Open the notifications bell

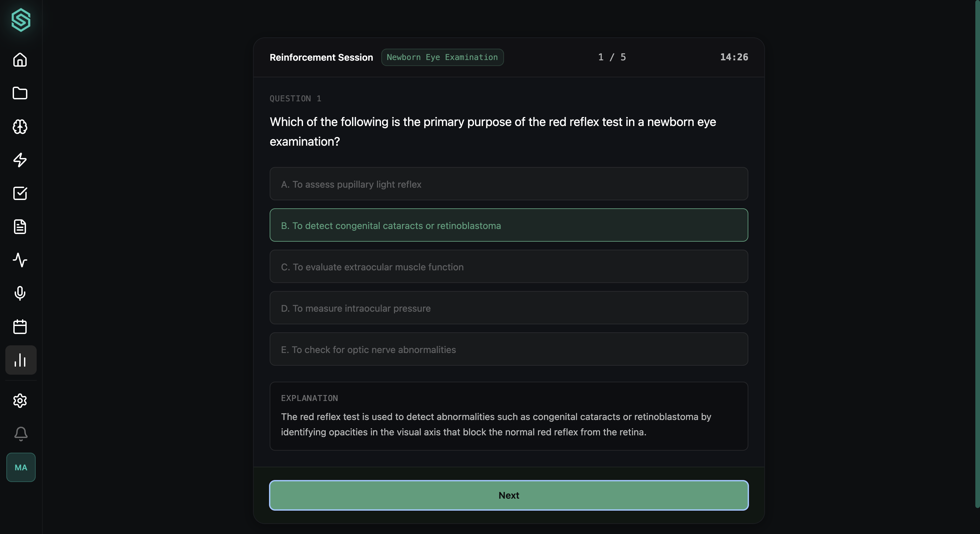point(21,434)
